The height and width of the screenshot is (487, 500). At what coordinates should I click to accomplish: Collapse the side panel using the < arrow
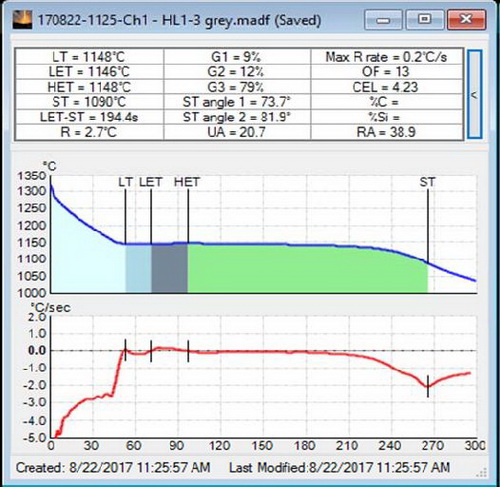coord(474,94)
